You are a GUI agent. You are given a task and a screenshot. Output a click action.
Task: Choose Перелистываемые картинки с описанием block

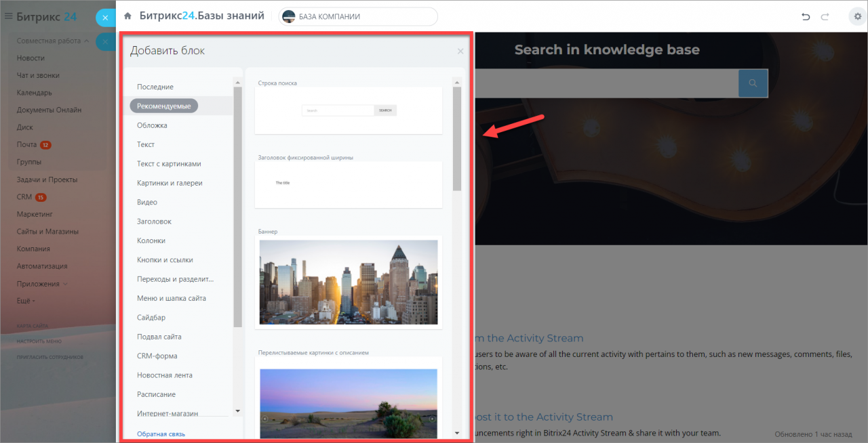(x=349, y=400)
